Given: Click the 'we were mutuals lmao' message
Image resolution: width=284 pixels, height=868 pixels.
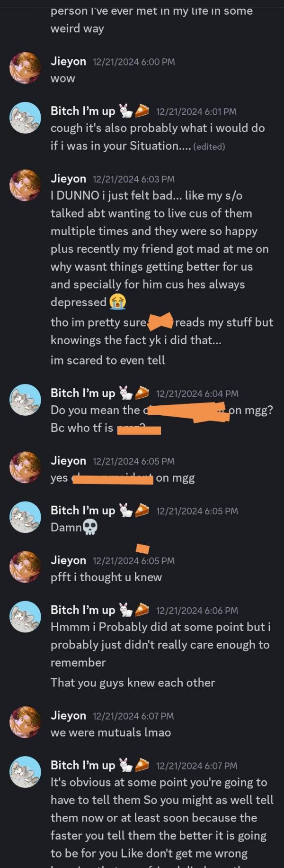Looking at the screenshot, I should pos(111,732).
